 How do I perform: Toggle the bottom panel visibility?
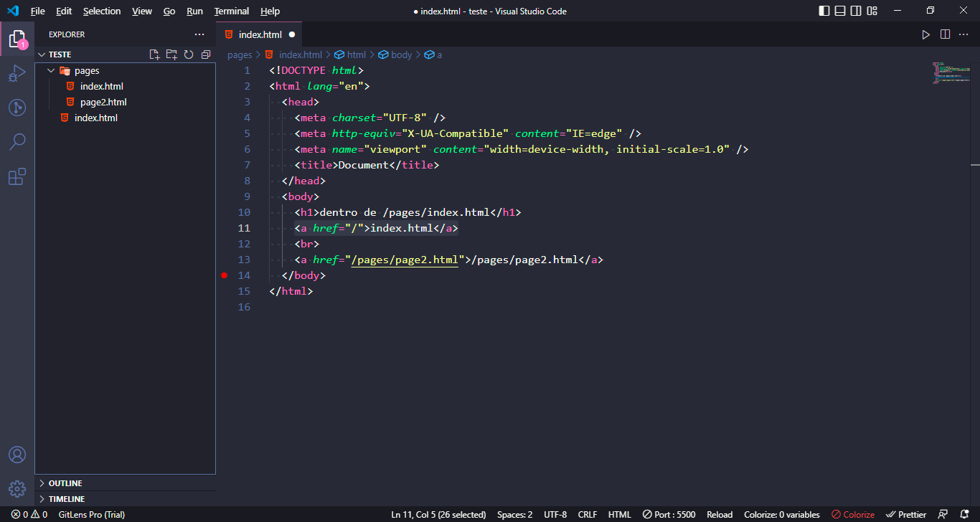click(840, 11)
